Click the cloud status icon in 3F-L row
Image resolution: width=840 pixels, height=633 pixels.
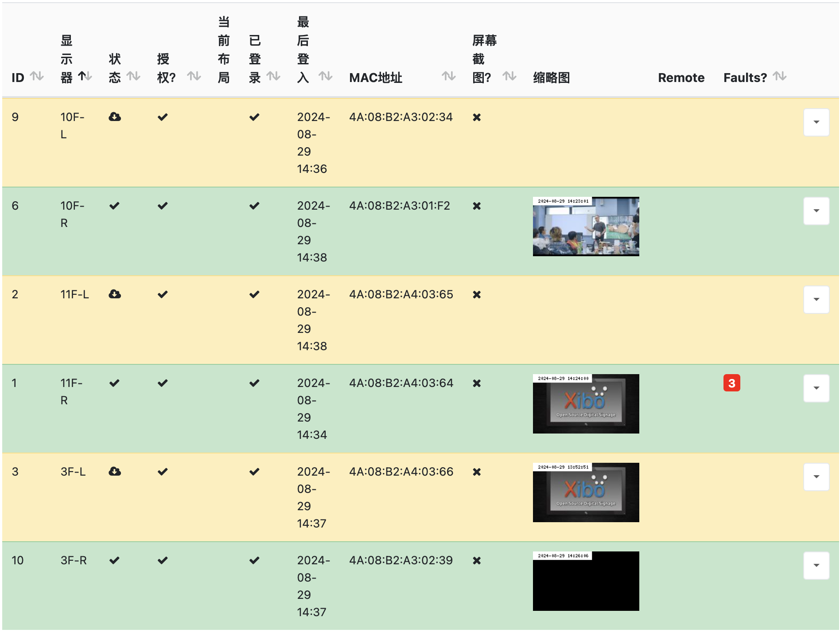tap(115, 472)
